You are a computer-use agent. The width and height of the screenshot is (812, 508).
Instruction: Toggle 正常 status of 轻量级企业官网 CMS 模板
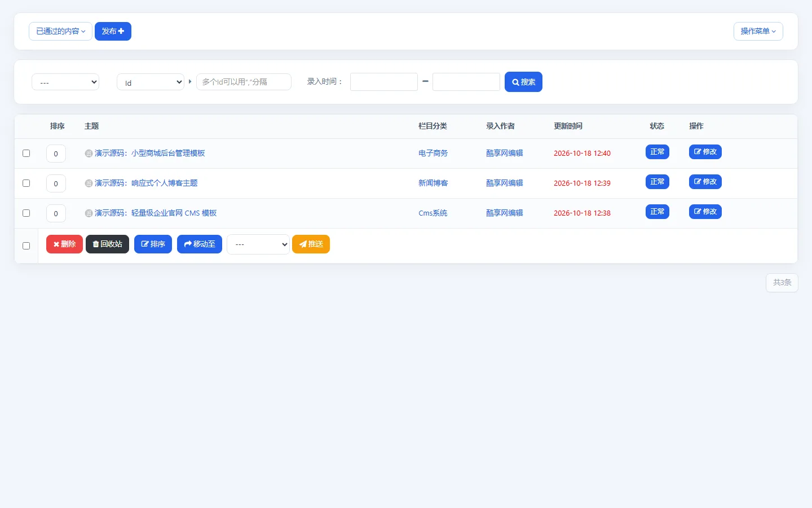[x=657, y=212]
